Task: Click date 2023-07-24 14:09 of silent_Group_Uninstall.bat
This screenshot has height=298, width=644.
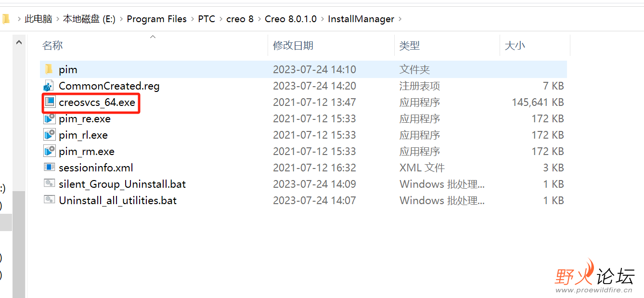Action: [x=315, y=184]
